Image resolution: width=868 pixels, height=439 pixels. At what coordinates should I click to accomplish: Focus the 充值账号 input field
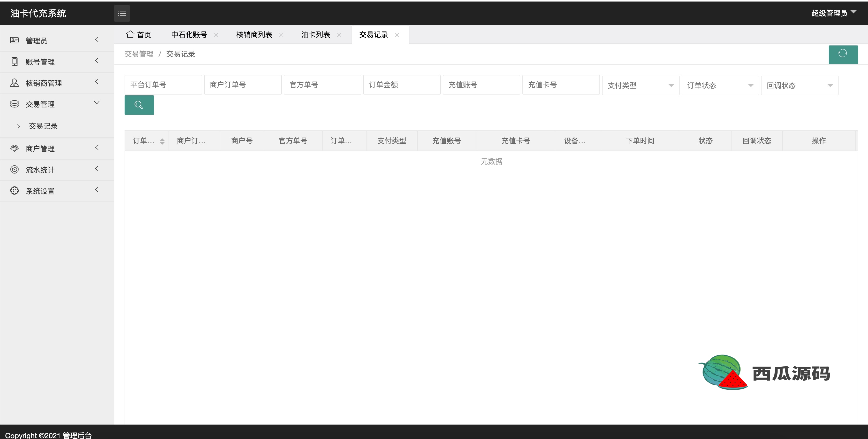(482, 85)
